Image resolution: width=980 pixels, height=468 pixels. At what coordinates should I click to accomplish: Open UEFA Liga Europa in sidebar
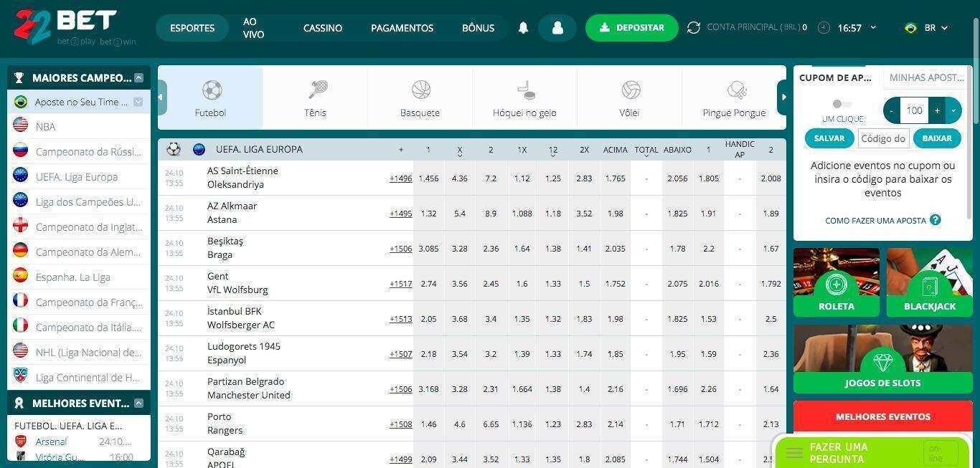(79, 177)
